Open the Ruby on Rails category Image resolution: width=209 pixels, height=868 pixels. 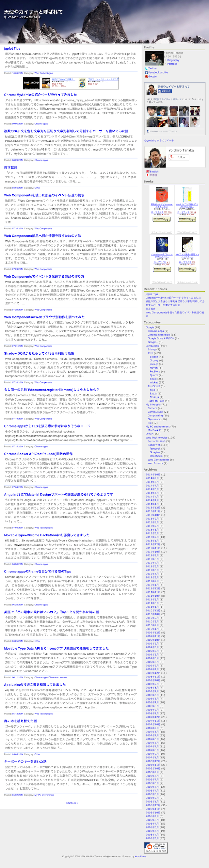click(156, 401)
